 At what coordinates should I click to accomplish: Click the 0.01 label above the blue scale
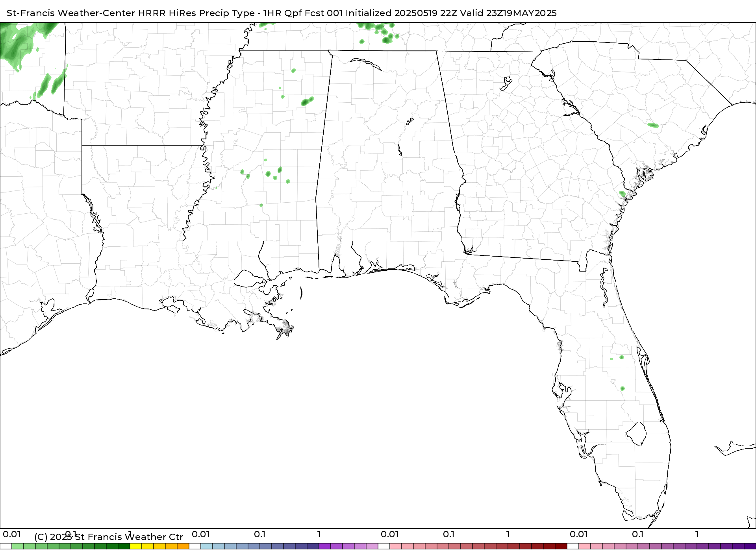[201, 534]
